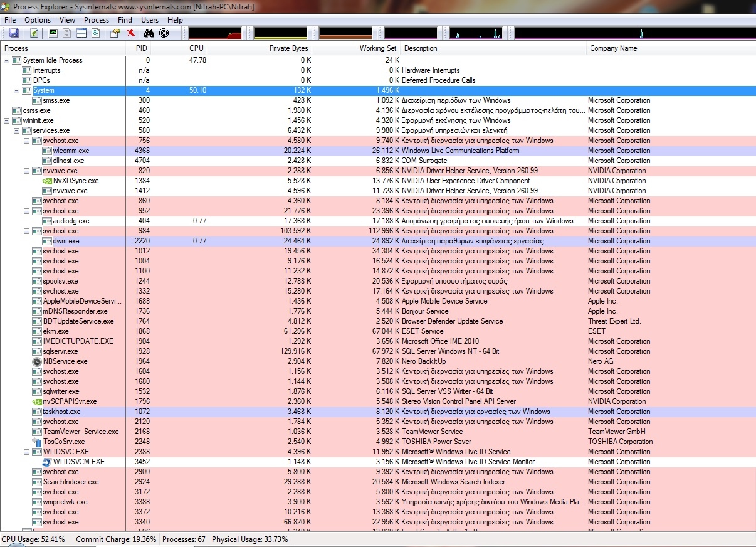This screenshot has width=756, height=547.
Task: Click the TosCoSrv.exe Toshiba icon
Action: click(x=37, y=442)
